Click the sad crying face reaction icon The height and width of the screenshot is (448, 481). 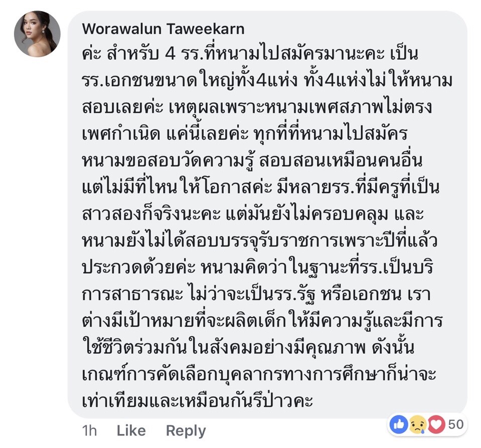[x=417, y=424]
